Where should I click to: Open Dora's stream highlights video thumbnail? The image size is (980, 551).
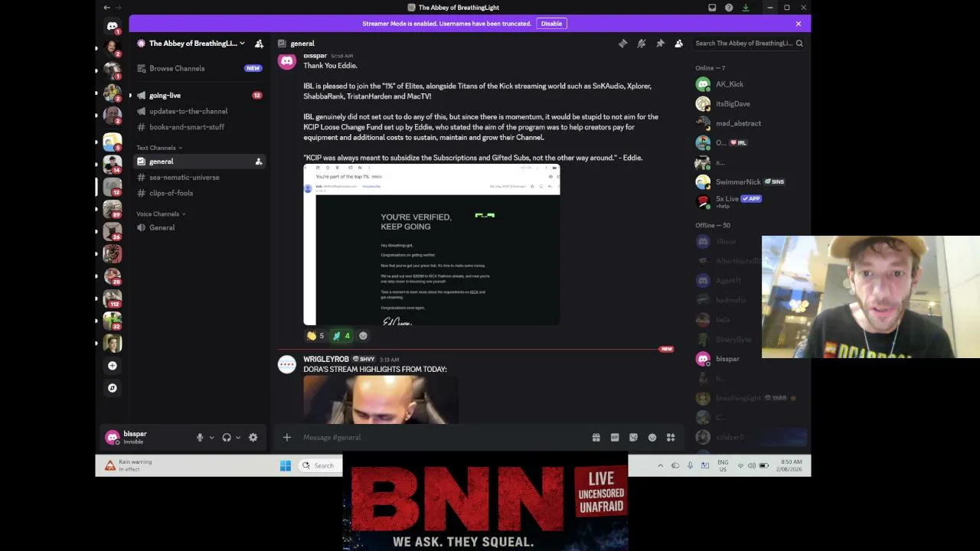click(381, 400)
